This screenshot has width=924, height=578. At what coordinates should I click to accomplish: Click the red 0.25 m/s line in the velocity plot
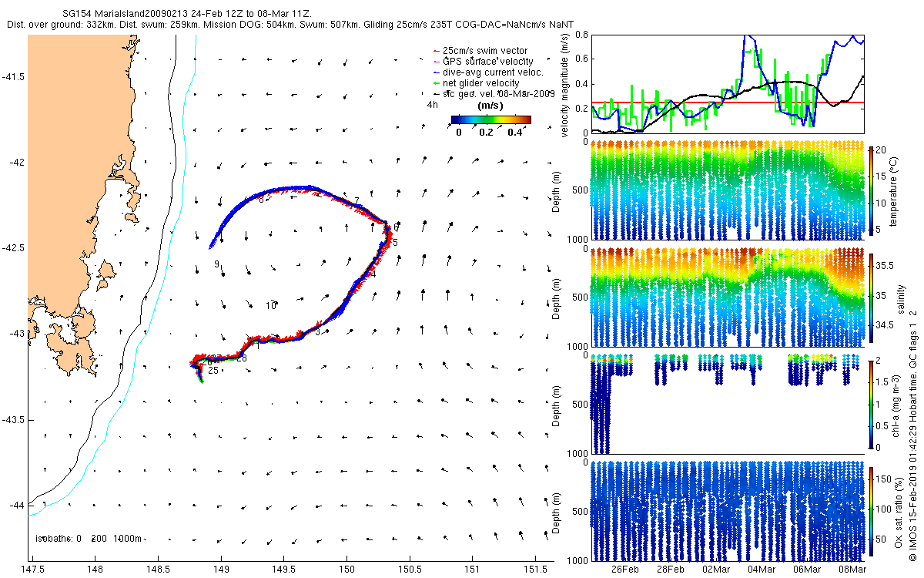click(x=728, y=102)
